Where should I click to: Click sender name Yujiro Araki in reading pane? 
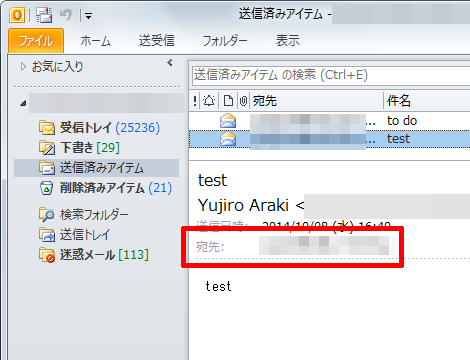click(x=243, y=205)
